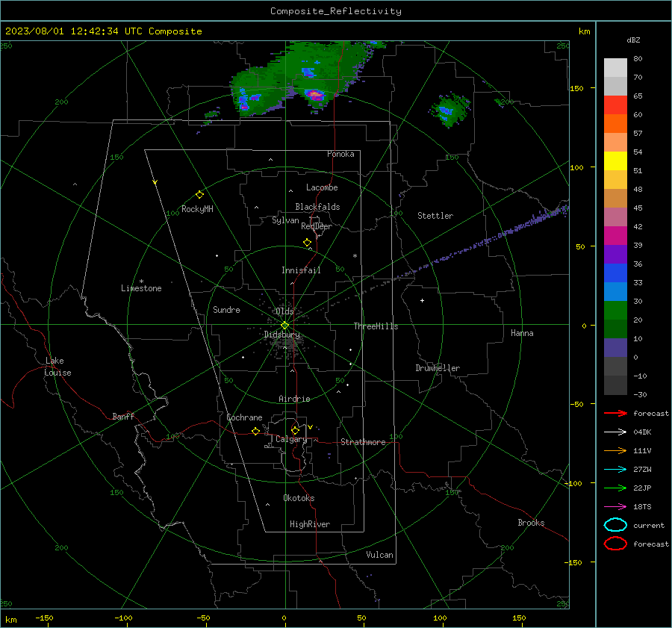Click the Sundre city label
672x628 pixels.
(226, 310)
